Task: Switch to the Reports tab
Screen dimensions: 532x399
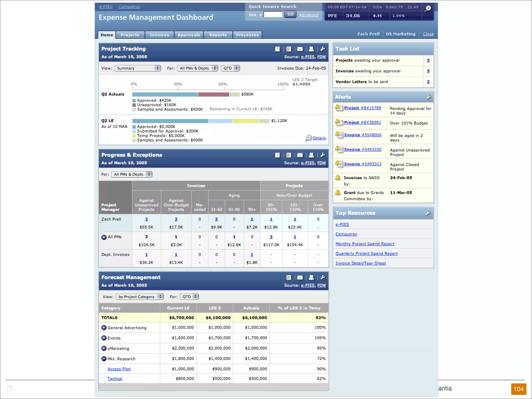Action: click(x=218, y=35)
